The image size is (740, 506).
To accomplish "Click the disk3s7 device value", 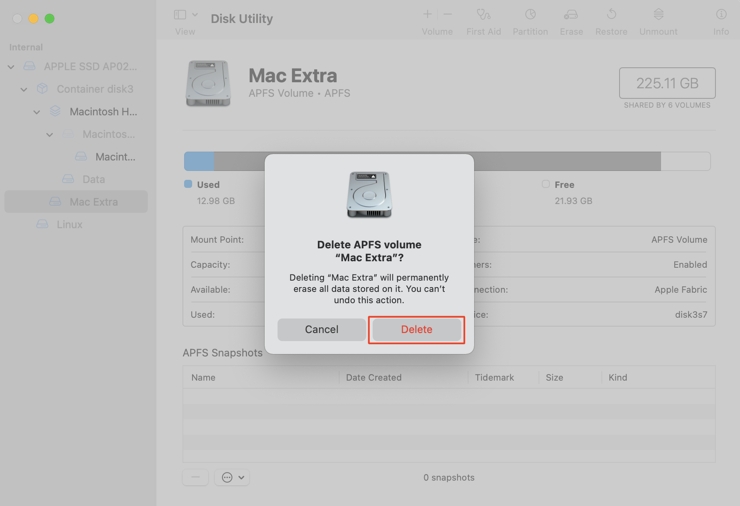I will (x=691, y=314).
